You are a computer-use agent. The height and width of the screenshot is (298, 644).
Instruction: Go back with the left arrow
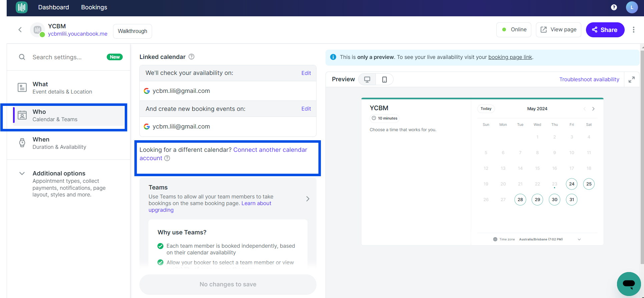pos(20,30)
